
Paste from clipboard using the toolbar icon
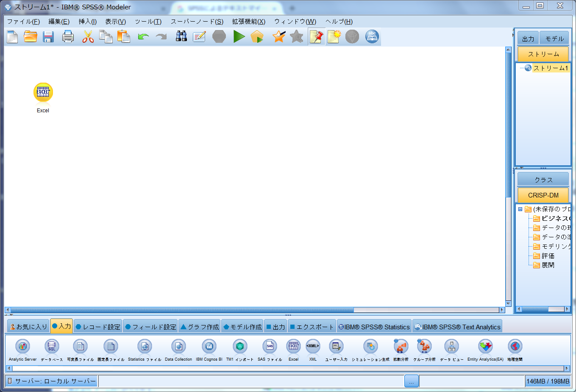[123, 37]
